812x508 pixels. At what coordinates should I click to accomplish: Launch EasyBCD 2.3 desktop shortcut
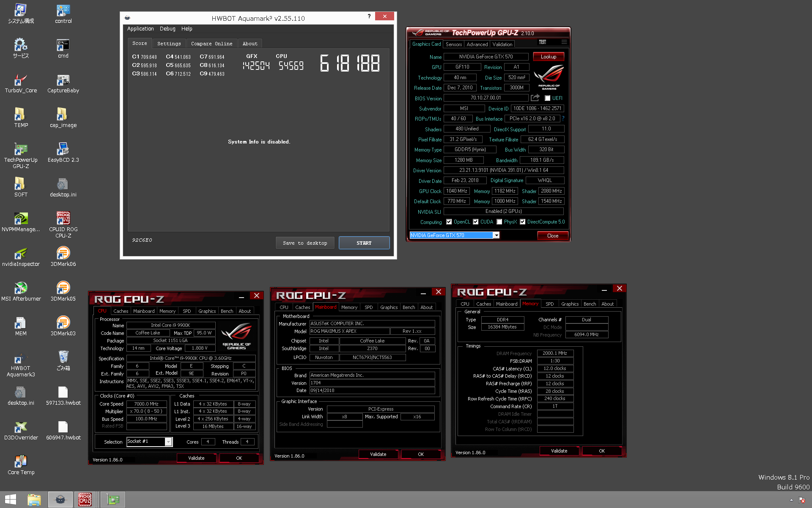(63, 152)
